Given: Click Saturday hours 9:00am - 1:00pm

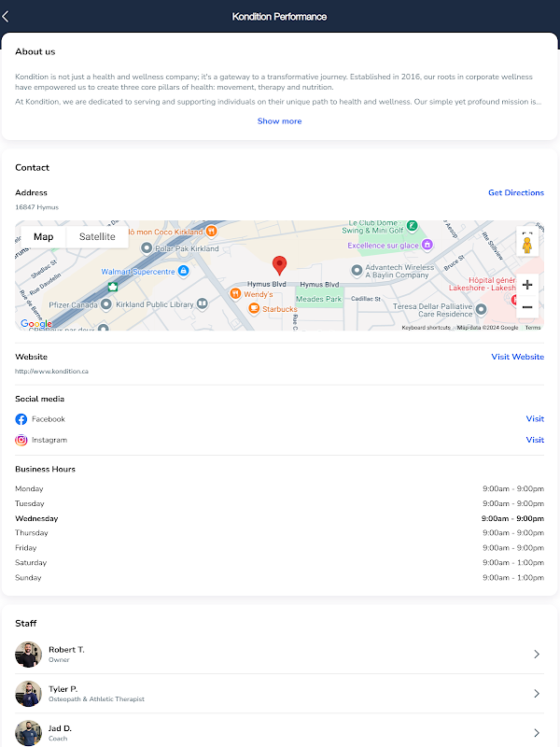Looking at the screenshot, I should 513,563.
